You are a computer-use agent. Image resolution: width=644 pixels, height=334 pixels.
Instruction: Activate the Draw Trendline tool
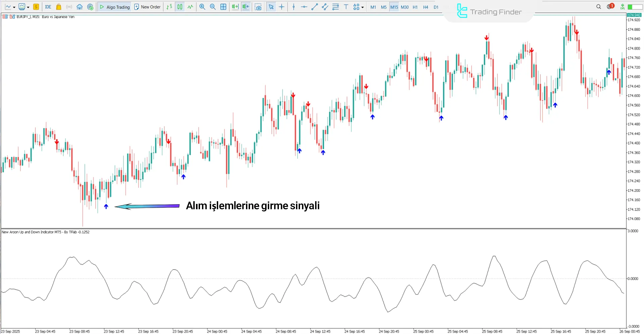[314, 7]
